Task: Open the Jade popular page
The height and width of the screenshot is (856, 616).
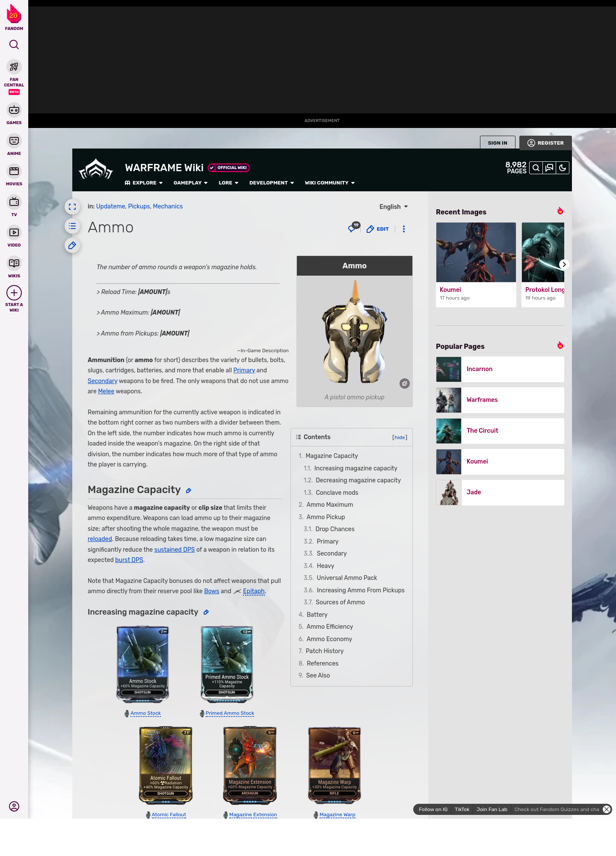Action: pos(500,493)
